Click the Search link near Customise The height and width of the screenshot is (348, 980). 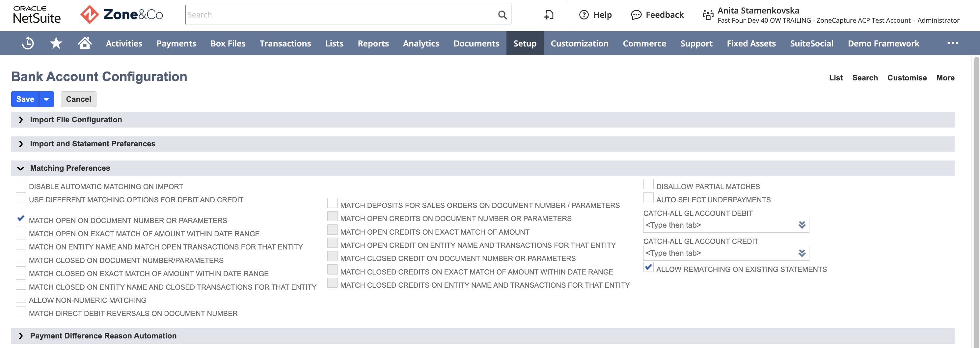[x=865, y=78]
